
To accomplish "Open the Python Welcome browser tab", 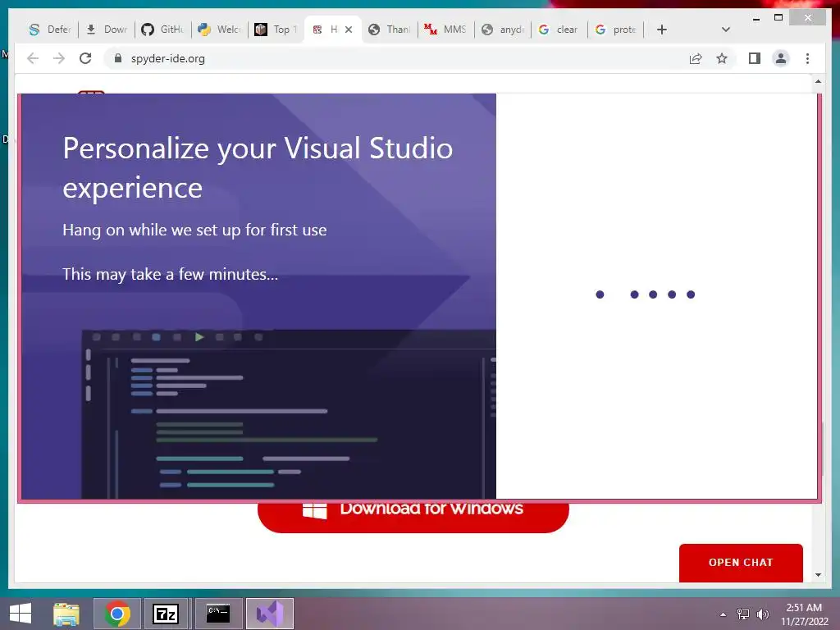I will click(x=220, y=30).
